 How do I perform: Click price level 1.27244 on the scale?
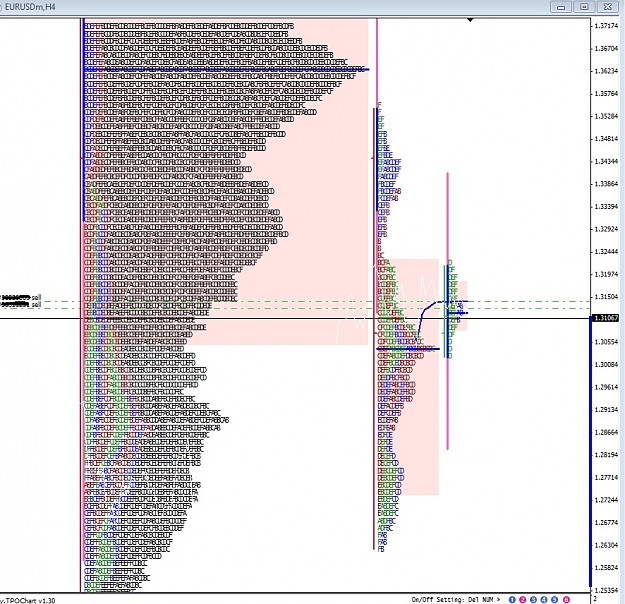606,500
